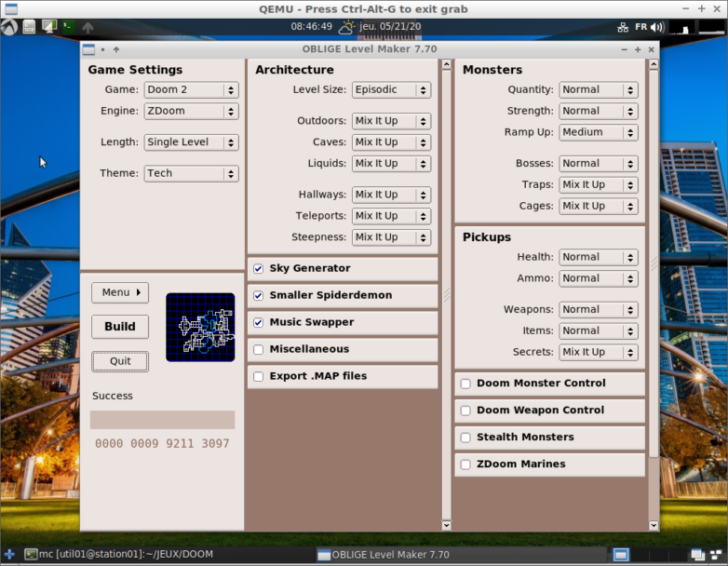Click the bottom-right panel applet icon
728x566 pixels.
pyautogui.click(x=716, y=554)
